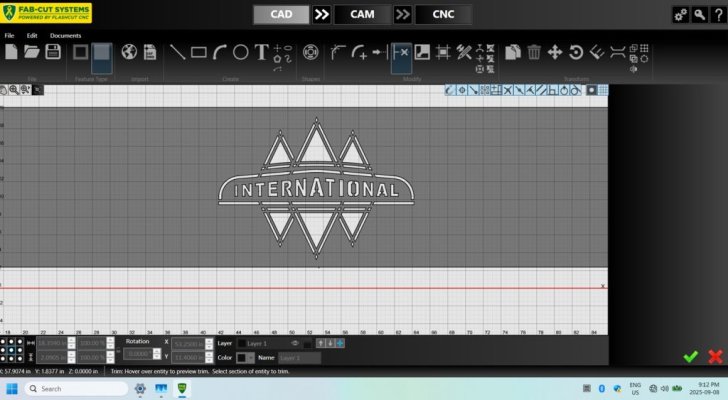This screenshot has height=400, width=728.
Task: Click the X position value field
Action: coord(188,344)
